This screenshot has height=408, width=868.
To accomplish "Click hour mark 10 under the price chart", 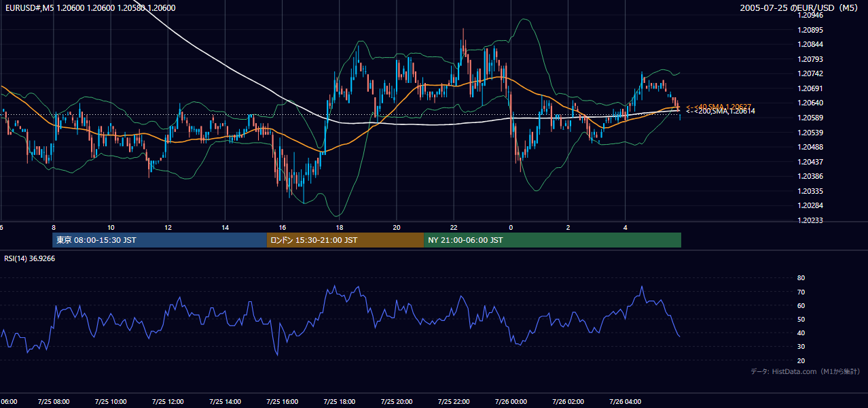I will [111, 228].
